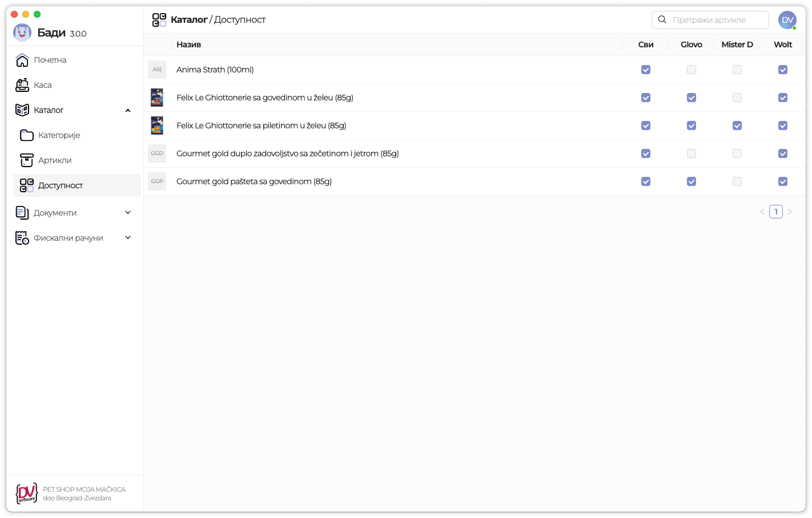Image resolution: width=812 pixels, height=518 pixels.
Task: Focus the Претражи артикле search field
Action: pos(710,20)
